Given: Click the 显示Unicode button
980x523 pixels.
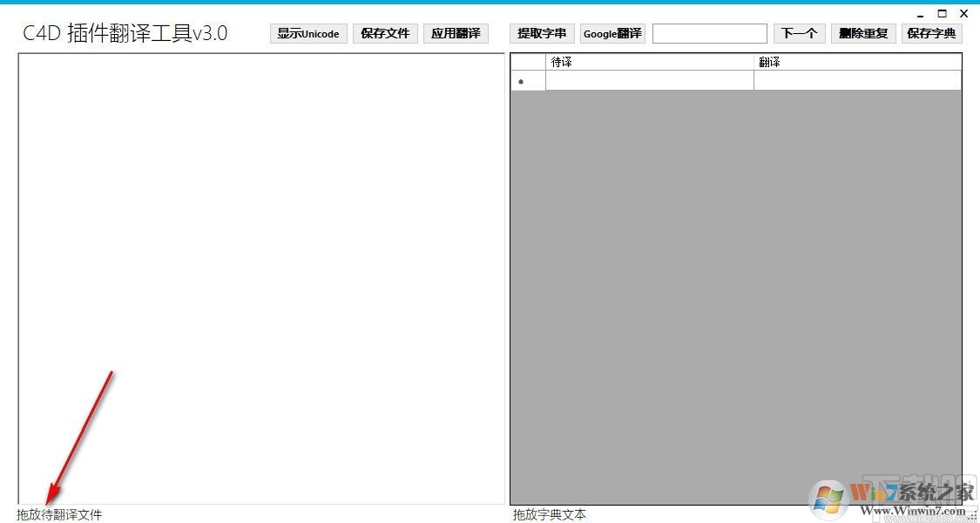Looking at the screenshot, I should [x=308, y=33].
